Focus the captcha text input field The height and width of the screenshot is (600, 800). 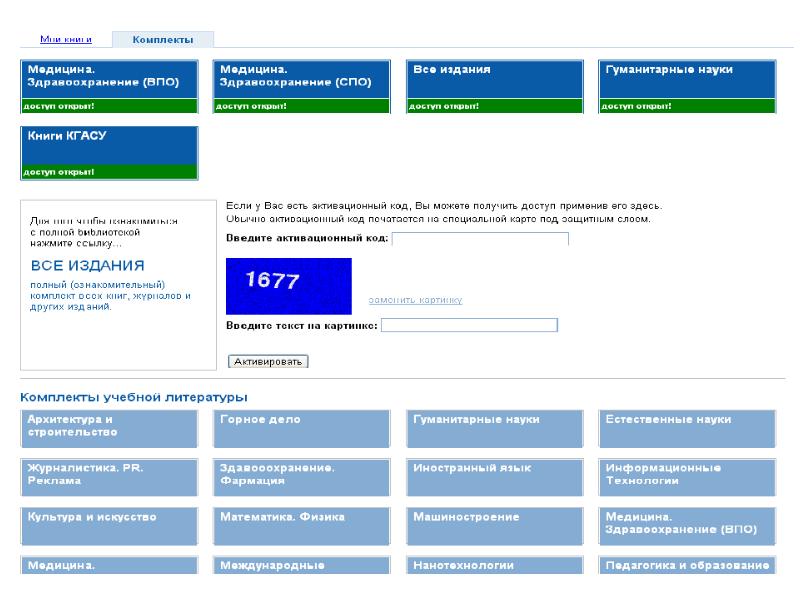[469, 325]
